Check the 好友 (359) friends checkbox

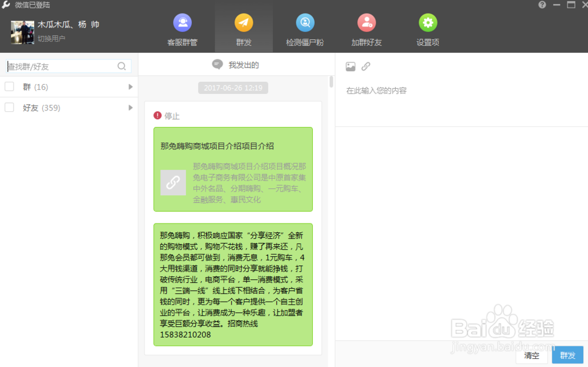point(8,108)
